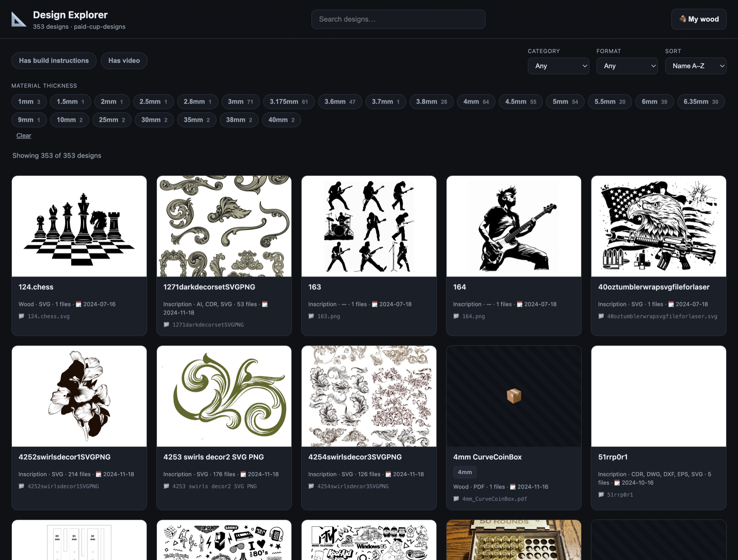Open the 124.chess chessboard thumbnail
The image size is (738, 560).
79,226
